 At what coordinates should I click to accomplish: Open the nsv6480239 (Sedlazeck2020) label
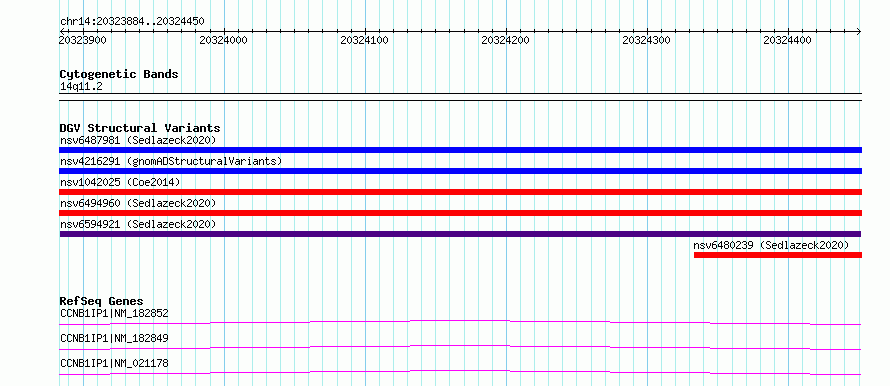pos(771,245)
